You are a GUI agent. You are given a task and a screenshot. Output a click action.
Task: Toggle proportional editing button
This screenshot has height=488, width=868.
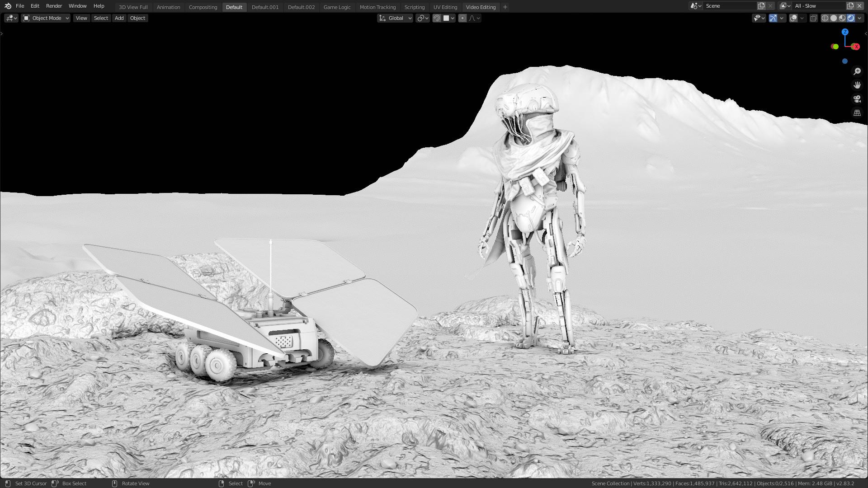pos(462,18)
